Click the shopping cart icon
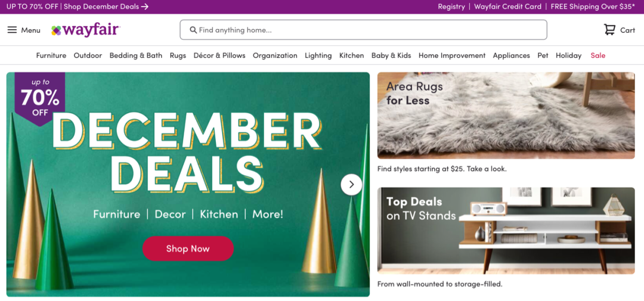 (x=609, y=30)
